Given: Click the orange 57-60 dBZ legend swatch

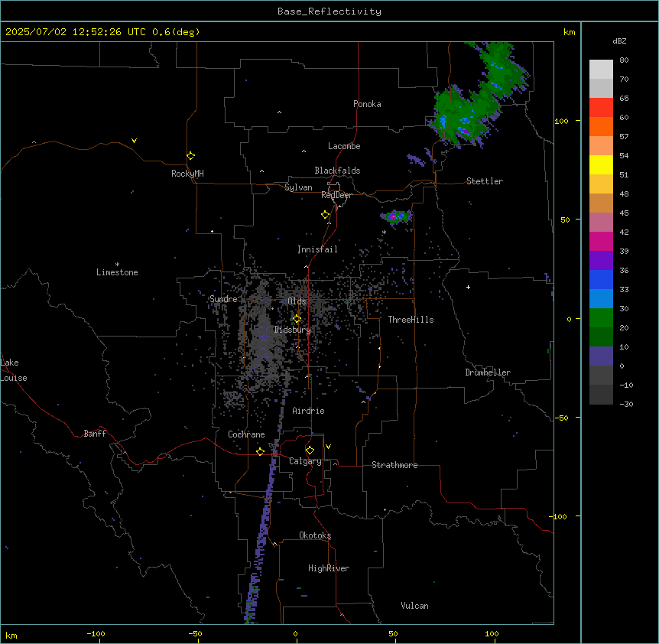Looking at the screenshot, I should (601, 126).
